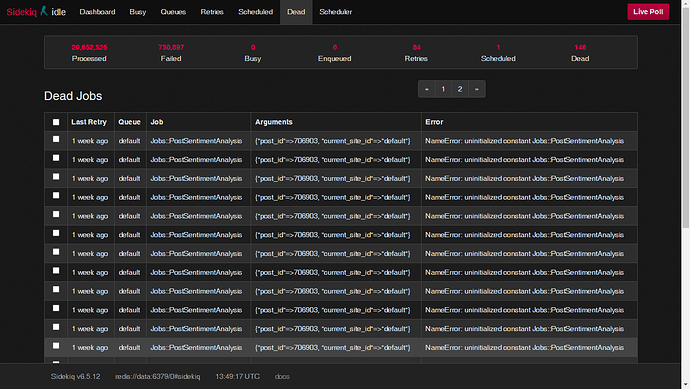Click the Sidekiq logo link
The width and height of the screenshot is (690, 389).
tap(22, 12)
